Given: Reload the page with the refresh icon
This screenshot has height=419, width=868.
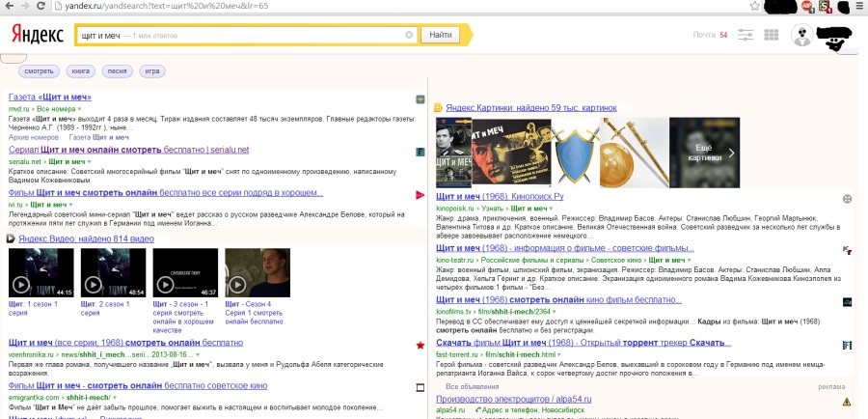Looking at the screenshot, I should (41, 6).
